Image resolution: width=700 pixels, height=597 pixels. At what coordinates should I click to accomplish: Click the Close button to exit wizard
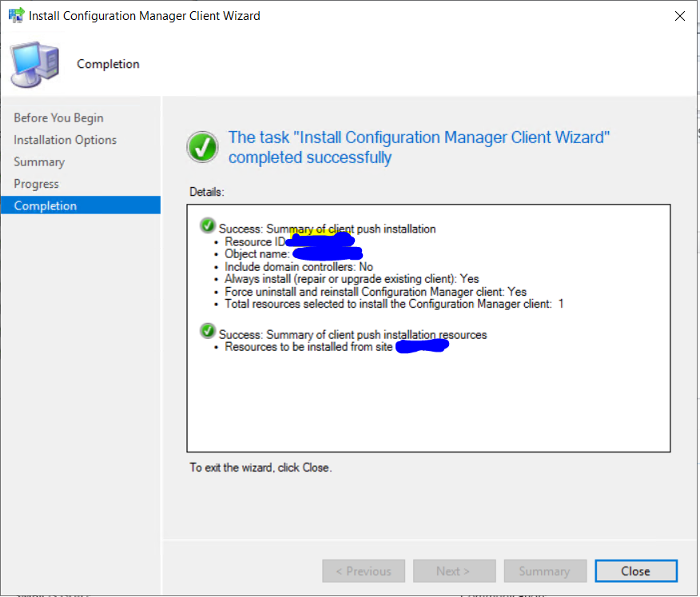pyautogui.click(x=636, y=571)
